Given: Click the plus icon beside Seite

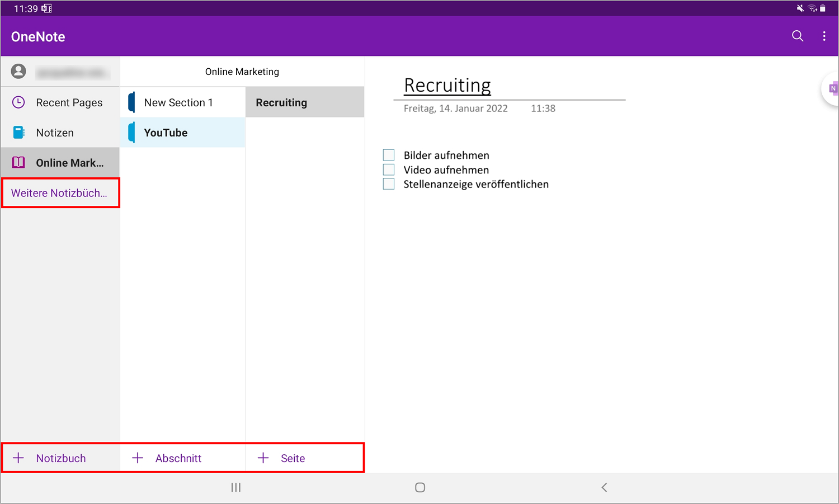Looking at the screenshot, I should click(x=263, y=458).
